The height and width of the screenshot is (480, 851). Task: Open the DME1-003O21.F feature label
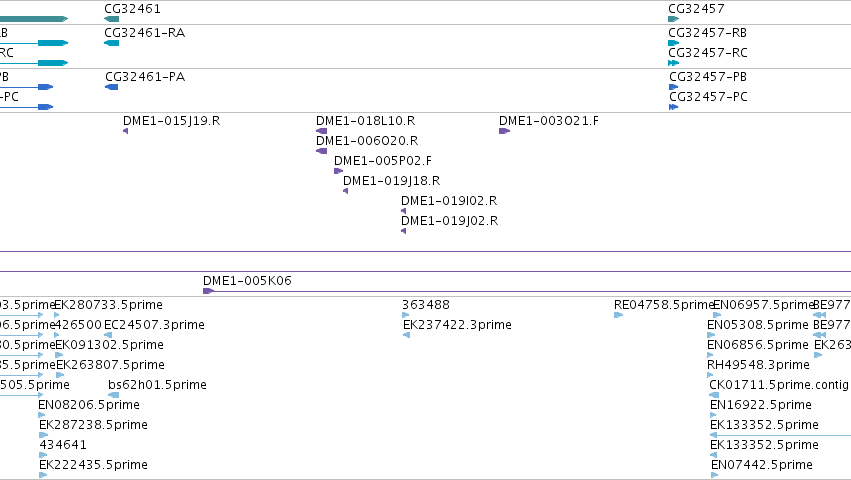[549, 121]
